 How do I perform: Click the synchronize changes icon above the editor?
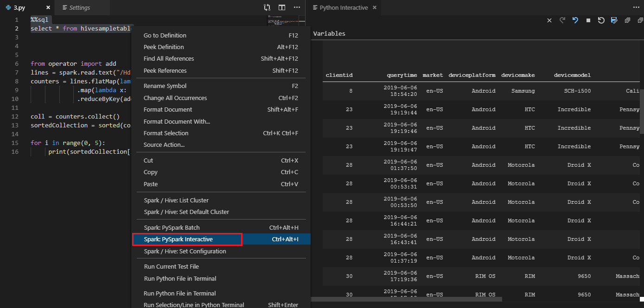point(267,7)
